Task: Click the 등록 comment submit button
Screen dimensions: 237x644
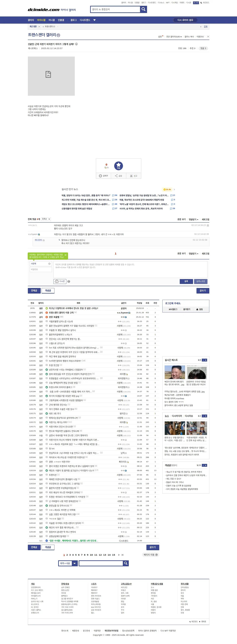Action: 186,281
